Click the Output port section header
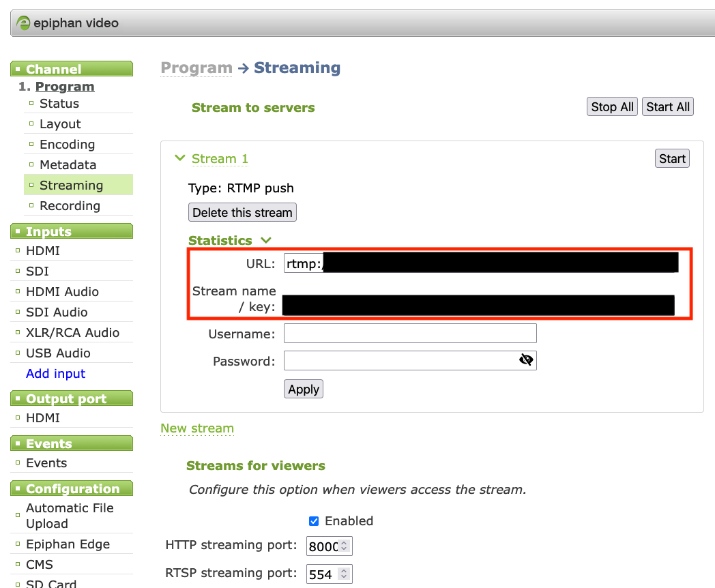The width and height of the screenshot is (715, 588). click(x=72, y=398)
